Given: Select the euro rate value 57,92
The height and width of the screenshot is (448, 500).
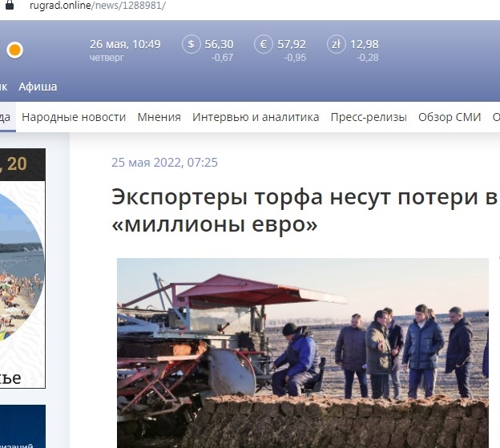Looking at the screenshot, I should coord(292,44).
